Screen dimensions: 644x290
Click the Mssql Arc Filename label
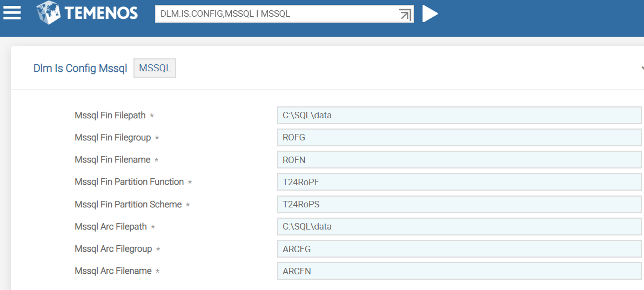pos(113,271)
